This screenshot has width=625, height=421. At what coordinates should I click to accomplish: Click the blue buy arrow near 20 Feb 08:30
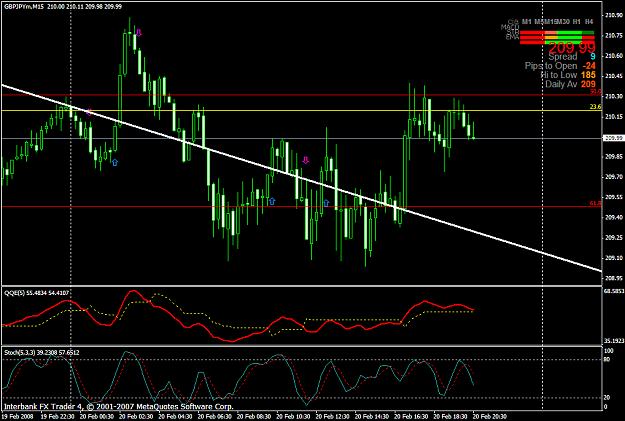click(272, 201)
